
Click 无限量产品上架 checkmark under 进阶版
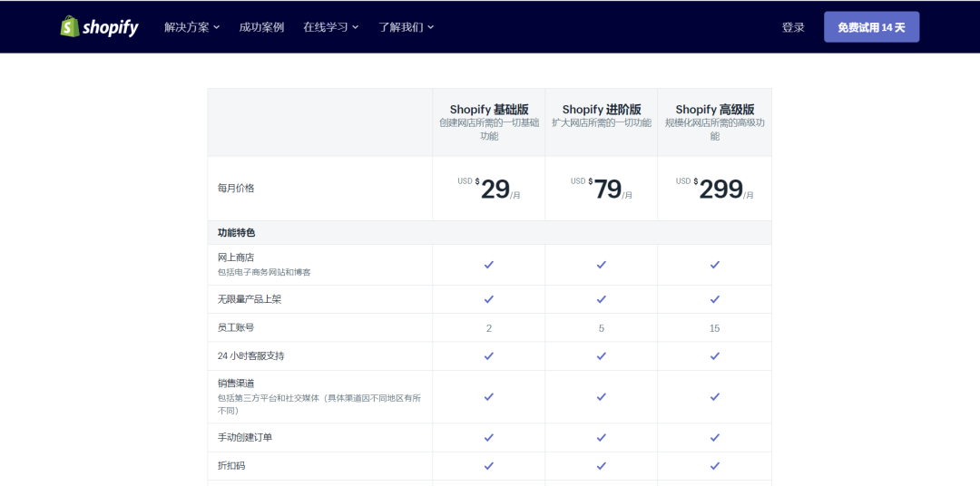pos(602,299)
